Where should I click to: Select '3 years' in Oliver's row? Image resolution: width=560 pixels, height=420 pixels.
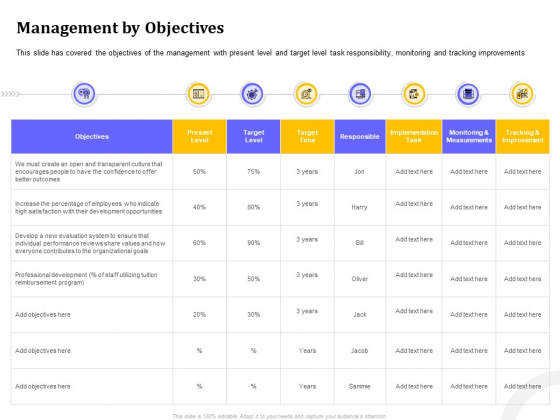click(x=307, y=275)
